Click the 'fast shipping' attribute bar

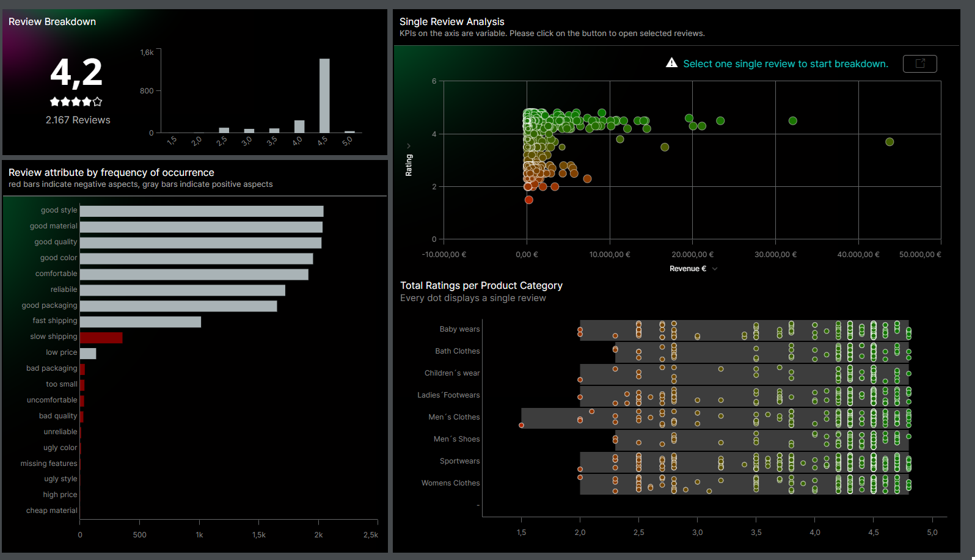141,322
